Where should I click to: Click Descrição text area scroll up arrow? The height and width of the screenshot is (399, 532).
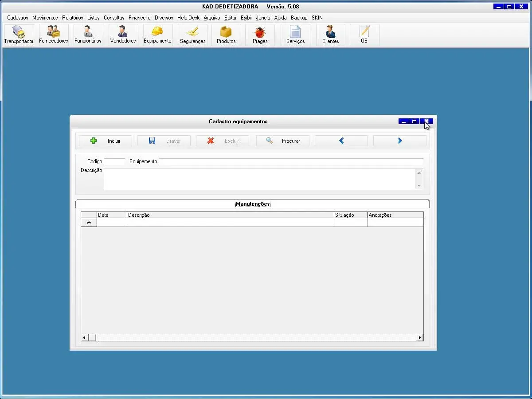click(x=419, y=172)
